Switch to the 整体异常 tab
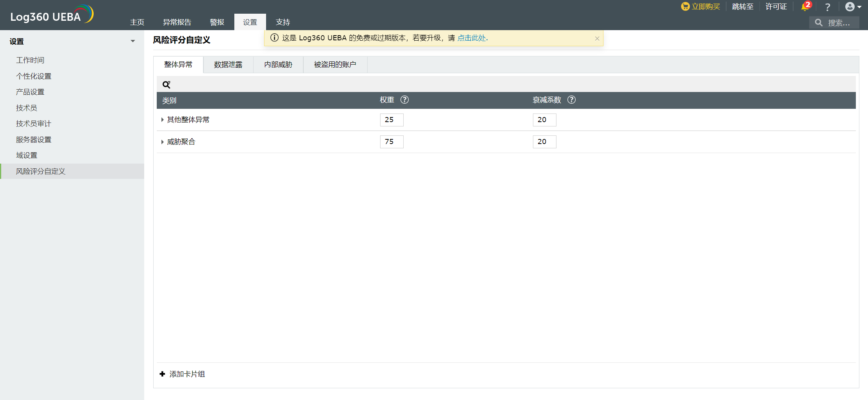This screenshot has height=400, width=868. 178,65
